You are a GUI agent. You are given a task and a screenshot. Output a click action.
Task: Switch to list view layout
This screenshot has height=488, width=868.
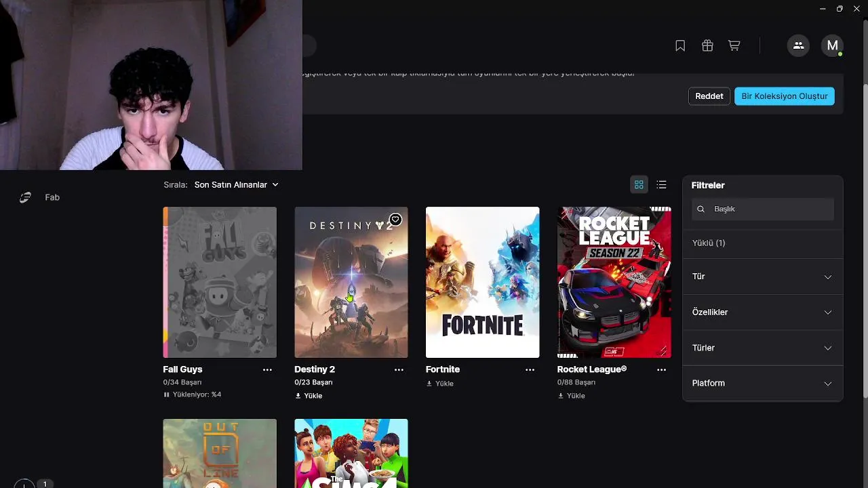point(662,184)
